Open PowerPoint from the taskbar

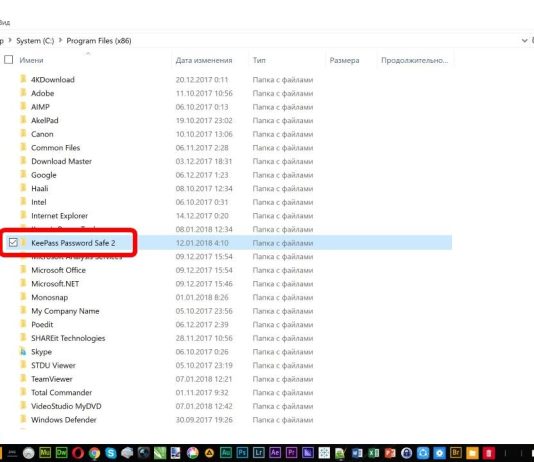[390, 453]
